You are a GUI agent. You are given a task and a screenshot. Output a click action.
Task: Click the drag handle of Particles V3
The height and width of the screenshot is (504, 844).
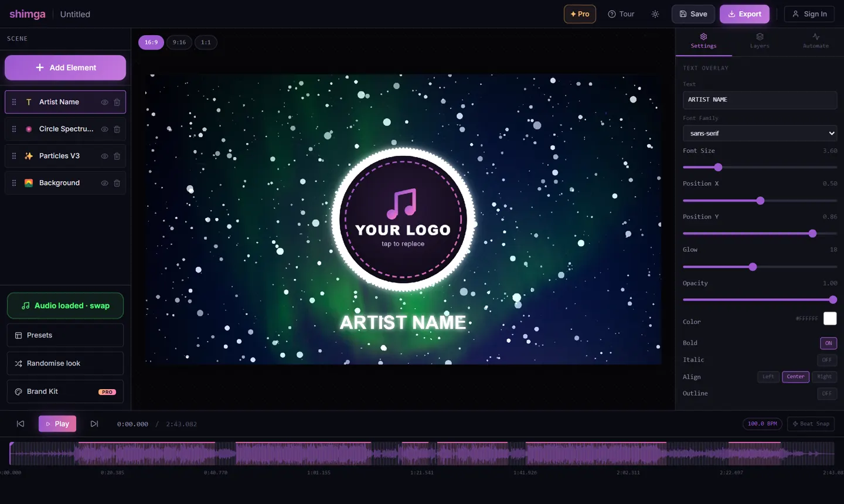(14, 156)
